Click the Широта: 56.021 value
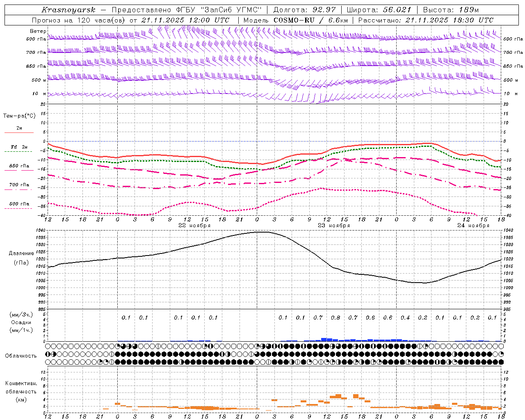The height and width of the screenshot is (420, 525). click(x=379, y=10)
